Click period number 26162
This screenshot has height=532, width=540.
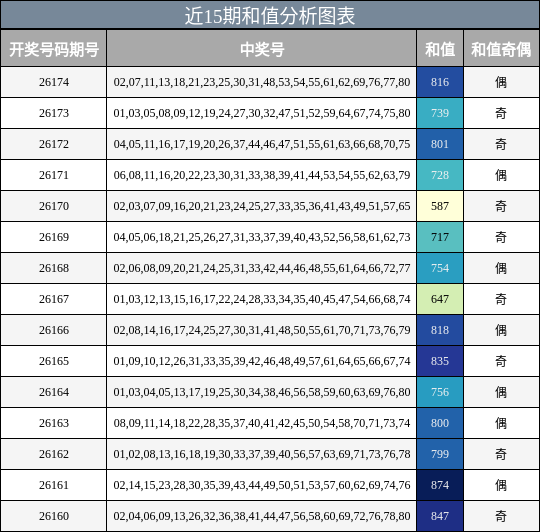click(x=54, y=454)
